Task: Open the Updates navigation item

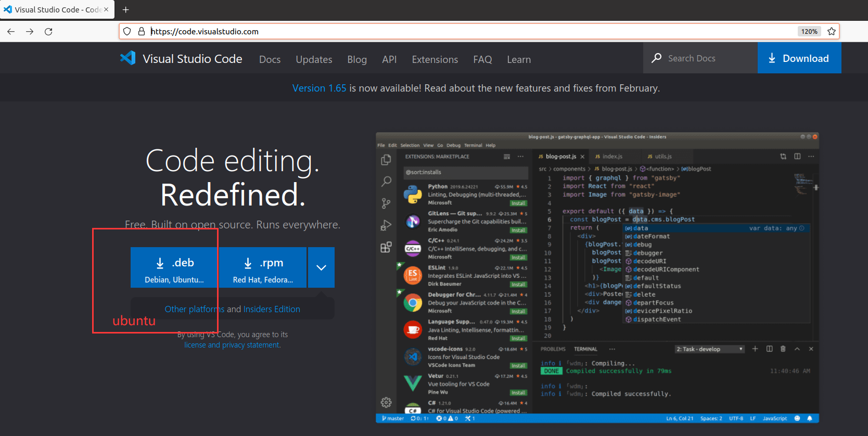Action: pyautogui.click(x=314, y=59)
